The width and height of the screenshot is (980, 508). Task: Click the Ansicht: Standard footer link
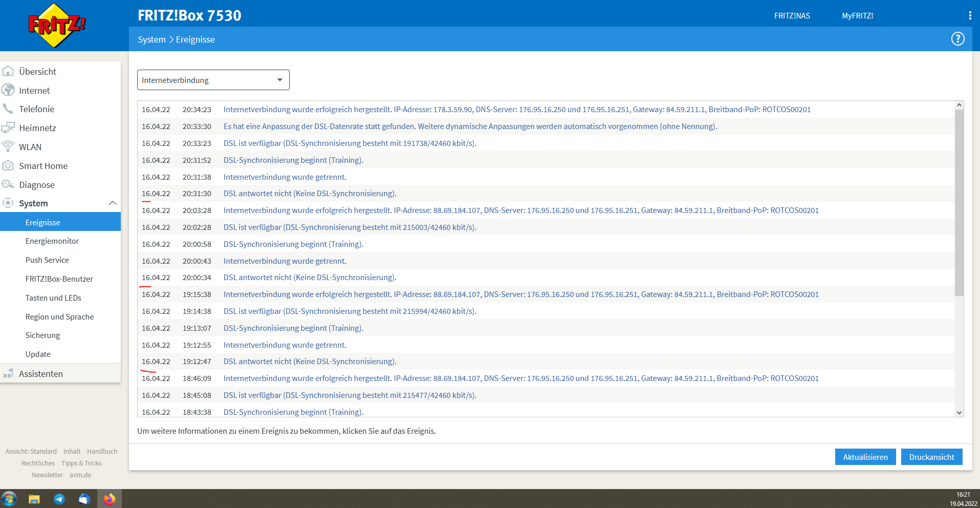point(31,451)
